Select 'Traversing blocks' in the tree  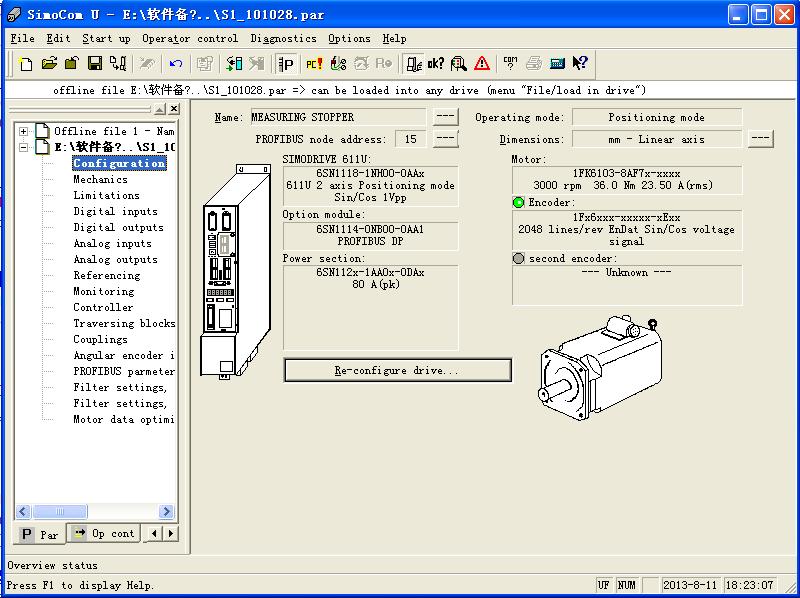coord(124,323)
